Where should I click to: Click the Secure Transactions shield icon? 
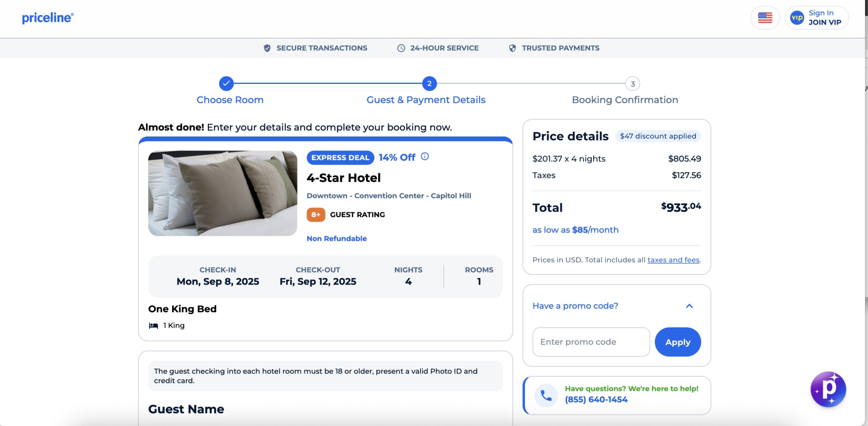[267, 48]
